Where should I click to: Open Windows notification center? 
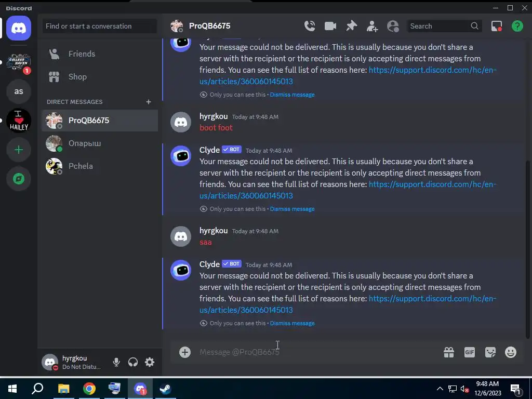(515, 389)
